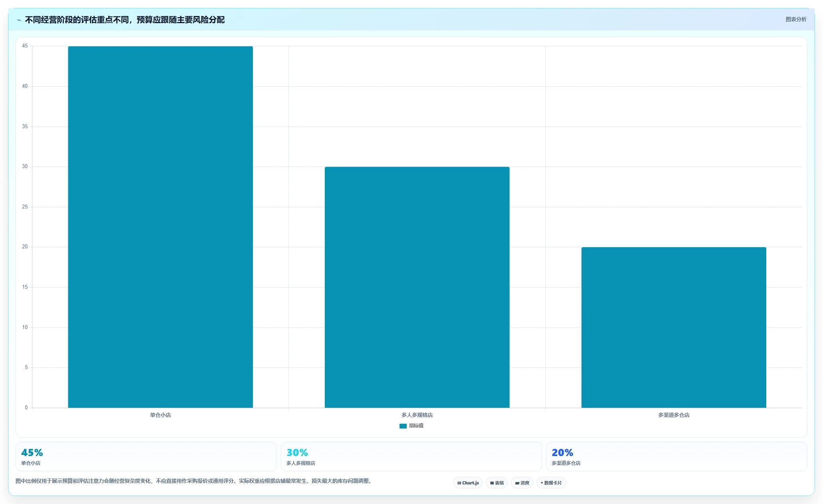
Task: Click 单仓小店 caption under 45%
Action: 31,463
